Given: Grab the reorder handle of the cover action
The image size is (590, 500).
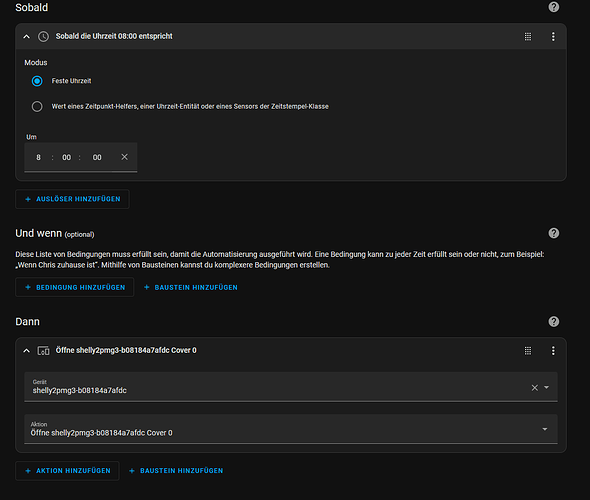Looking at the screenshot, I should tap(528, 351).
